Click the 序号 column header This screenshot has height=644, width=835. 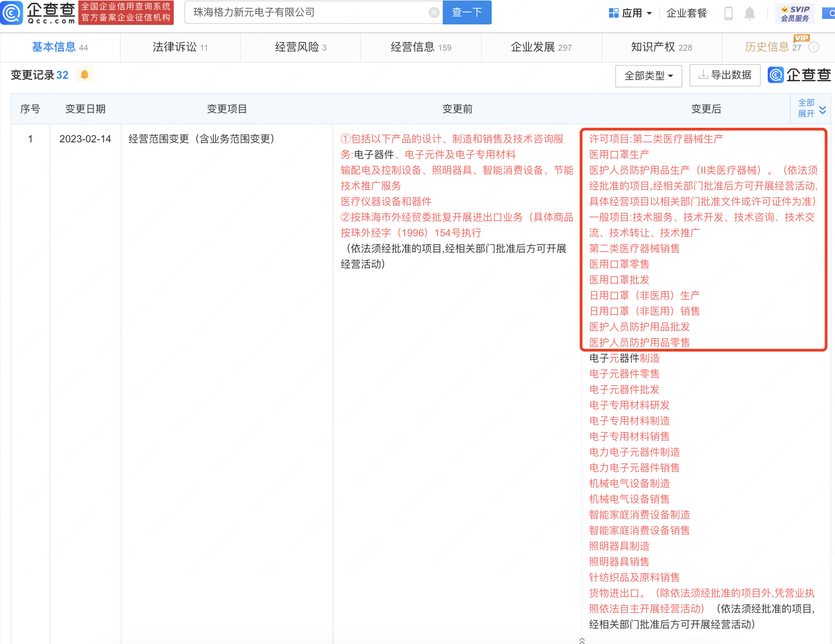[30, 109]
